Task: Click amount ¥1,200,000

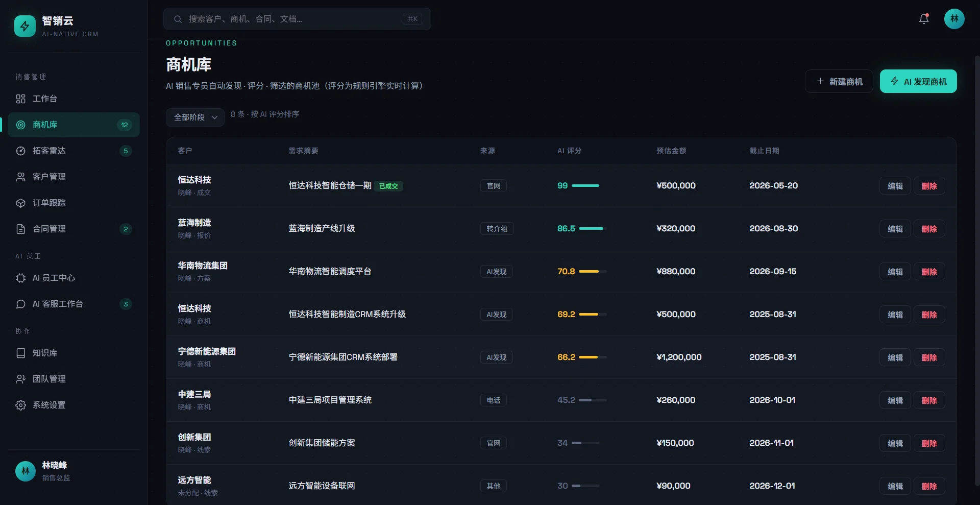Action: pyautogui.click(x=679, y=357)
